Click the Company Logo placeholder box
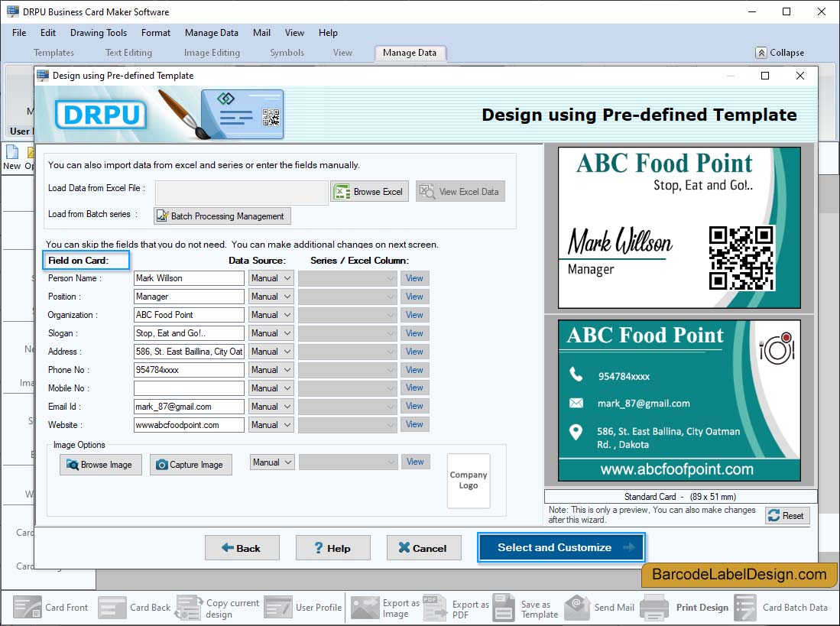Viewport: 840px width, 626px height. point(469,480)
